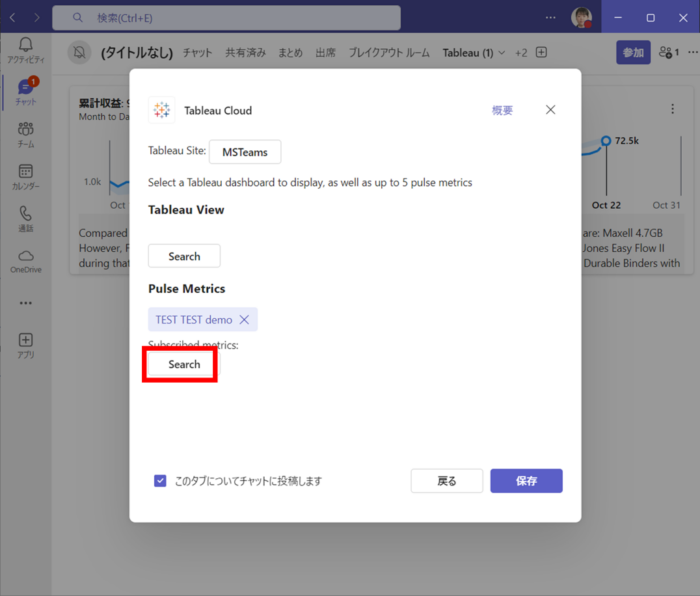Go back with the left arrow
Viewport: 700px width, 596px height.
(12, 18)
